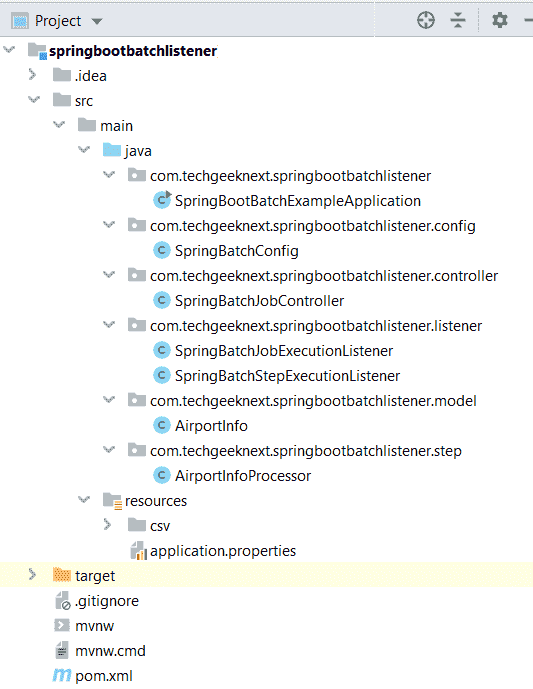Expand the .idea folder
Viewport: 533px width, 689px height.
pos(33,75)
